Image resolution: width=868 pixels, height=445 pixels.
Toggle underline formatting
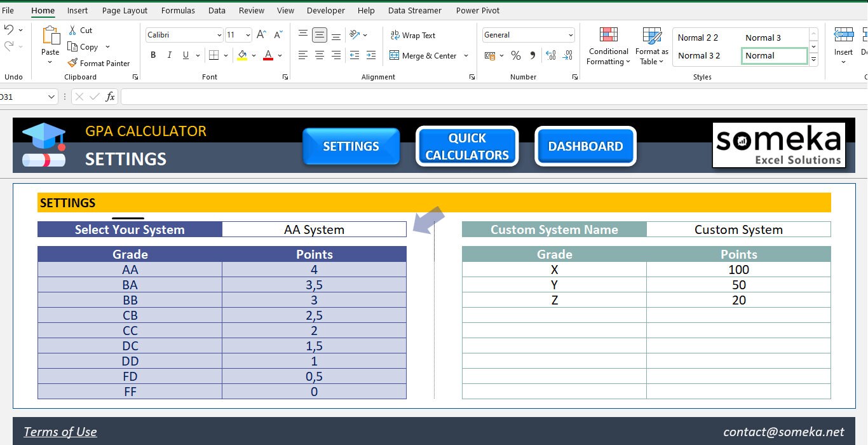(184, 55)
